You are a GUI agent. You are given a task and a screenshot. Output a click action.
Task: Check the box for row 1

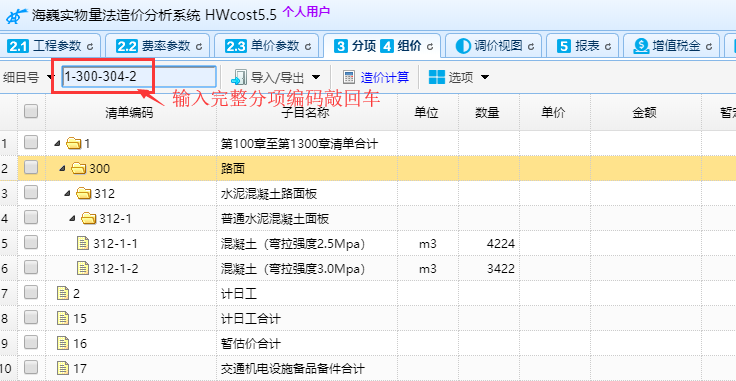(x=31, y=142)
